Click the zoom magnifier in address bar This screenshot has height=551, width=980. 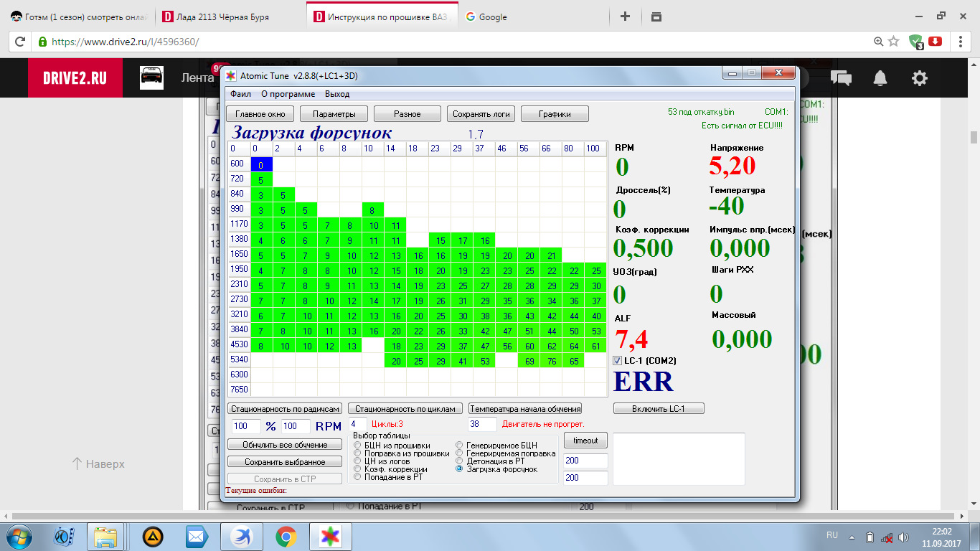pos(878,42)
